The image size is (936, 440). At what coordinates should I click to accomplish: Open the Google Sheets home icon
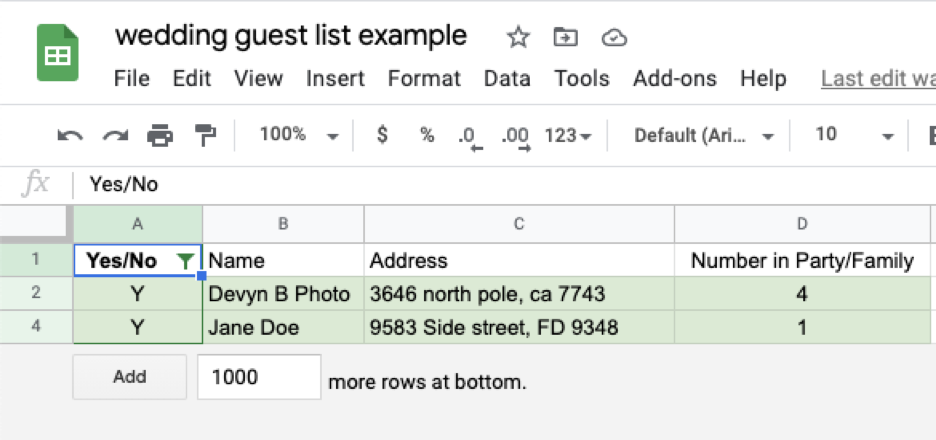pyautogui.click(x=58, y=53)
